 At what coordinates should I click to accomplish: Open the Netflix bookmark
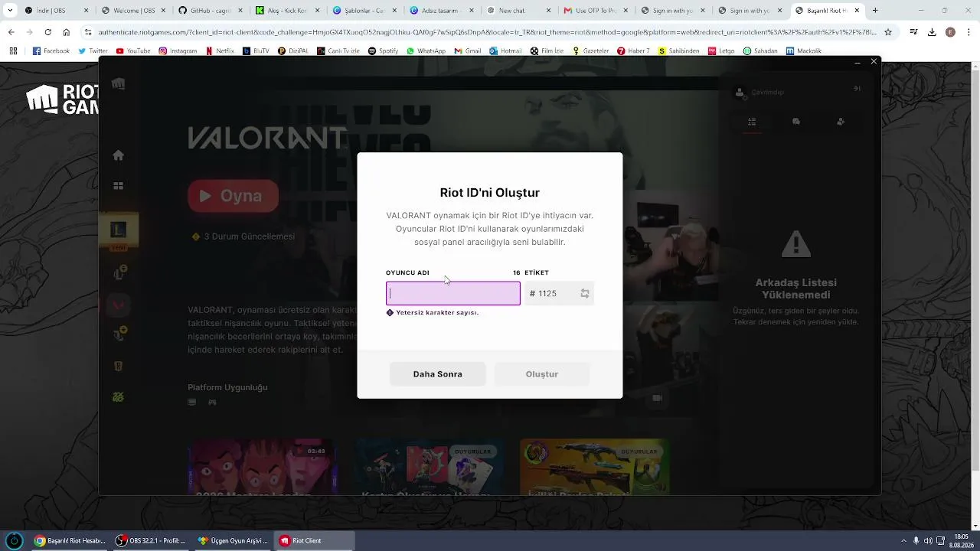coord(220,51)
